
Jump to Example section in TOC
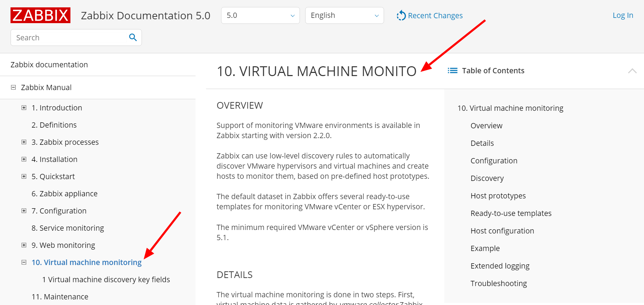(x=485, y=248)
